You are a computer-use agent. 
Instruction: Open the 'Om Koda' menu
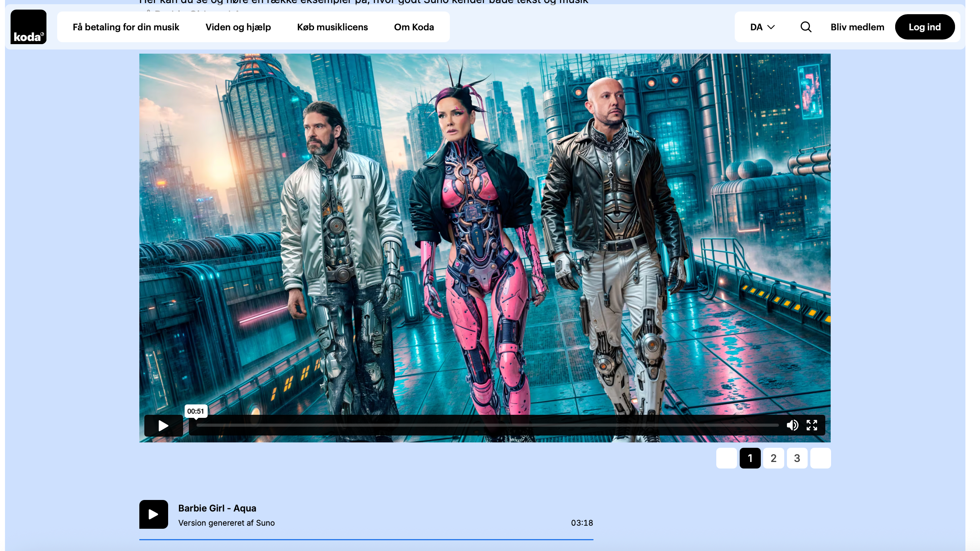[414, 27]
